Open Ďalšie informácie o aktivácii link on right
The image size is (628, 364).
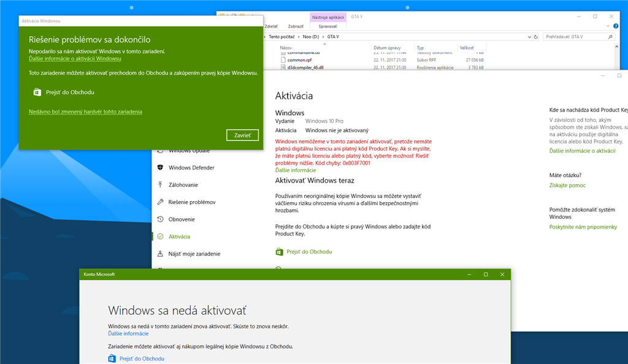[x=583, y=151]
